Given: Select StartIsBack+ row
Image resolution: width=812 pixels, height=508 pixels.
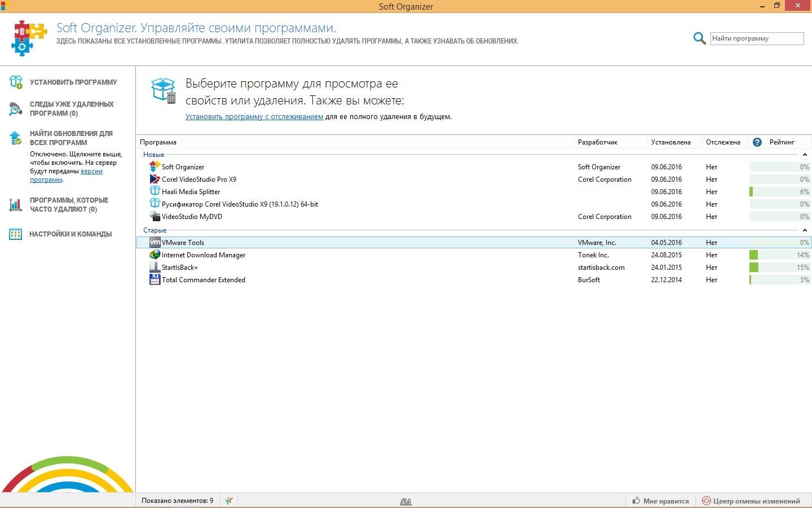Looking at the screenshot, I should coord(474,268).
